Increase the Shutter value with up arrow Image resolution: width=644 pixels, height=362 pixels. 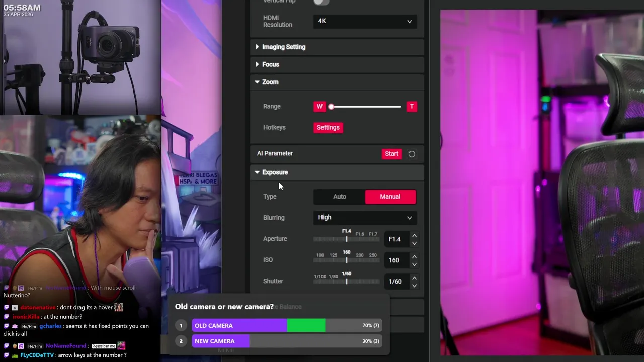[414, 278]
